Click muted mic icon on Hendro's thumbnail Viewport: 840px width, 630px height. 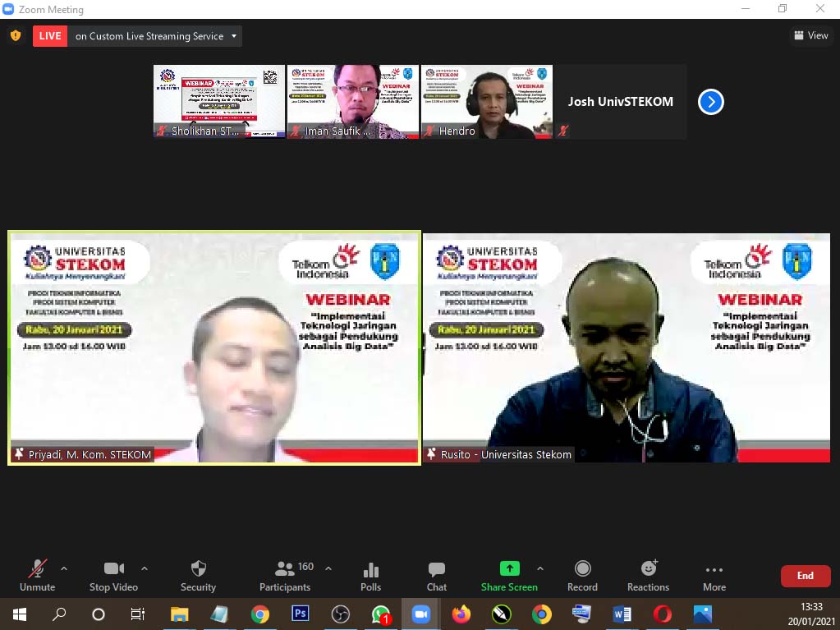pos(429,131)
